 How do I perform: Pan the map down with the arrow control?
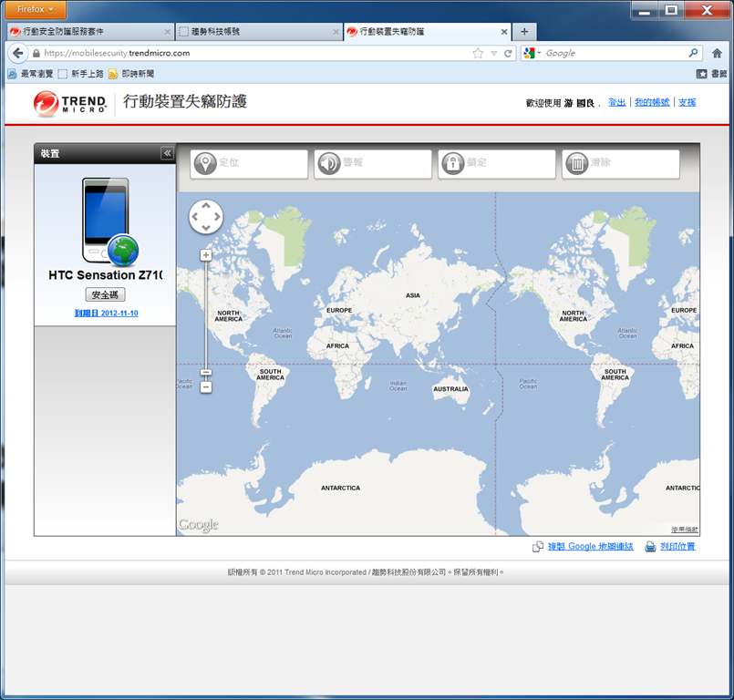point(206,228)
